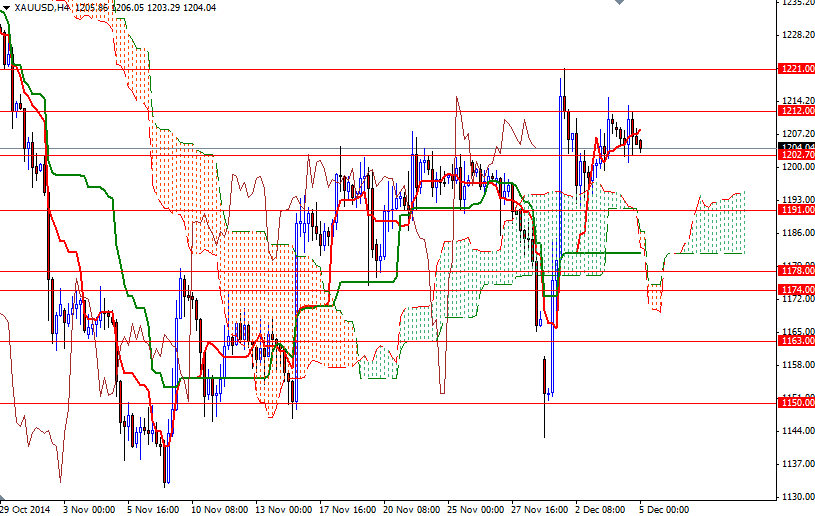Click the 5 Dec 00:00 time label

[664, 508]
